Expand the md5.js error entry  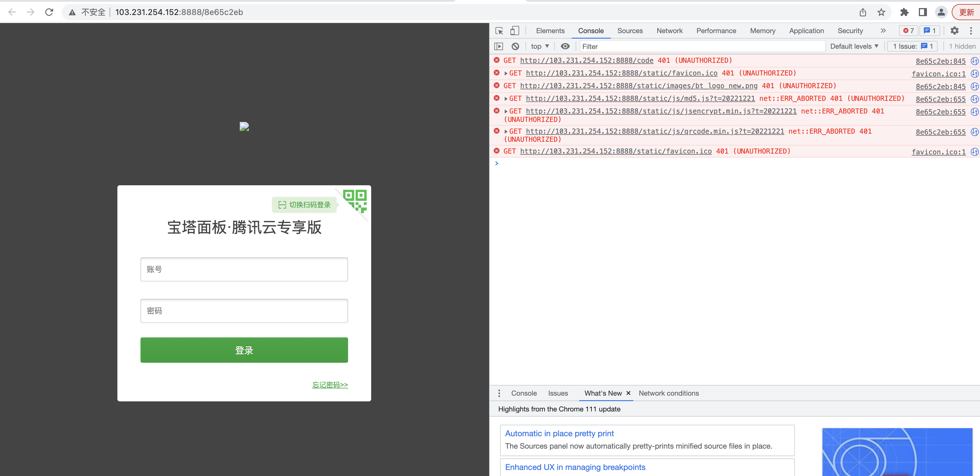coord(506,99)
